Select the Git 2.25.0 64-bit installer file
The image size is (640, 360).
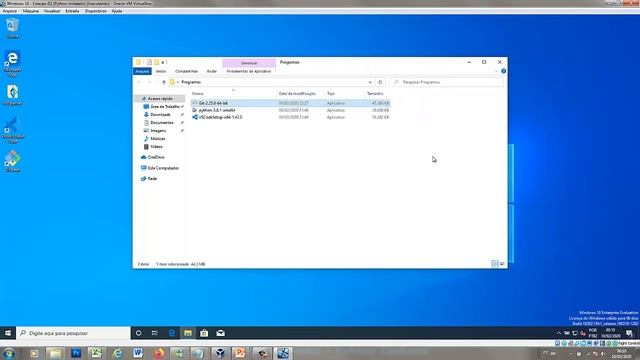(x=291, y=103)
